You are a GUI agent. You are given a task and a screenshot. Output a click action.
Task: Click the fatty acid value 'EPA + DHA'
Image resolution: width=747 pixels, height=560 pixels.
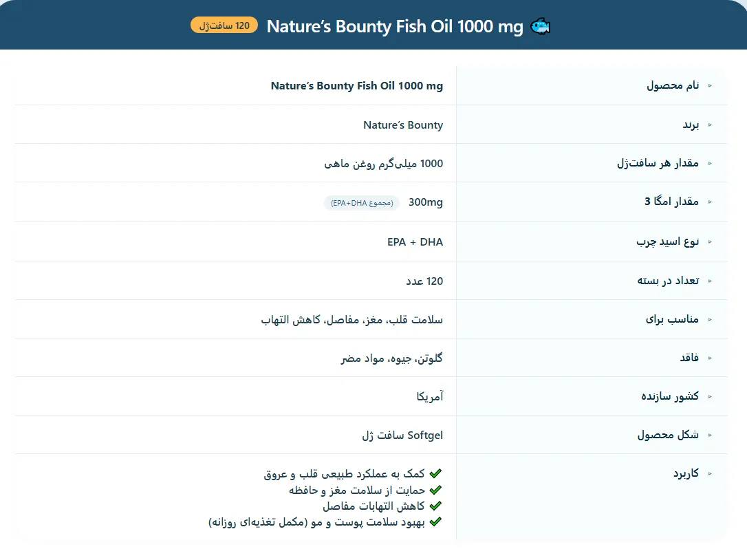415,242
